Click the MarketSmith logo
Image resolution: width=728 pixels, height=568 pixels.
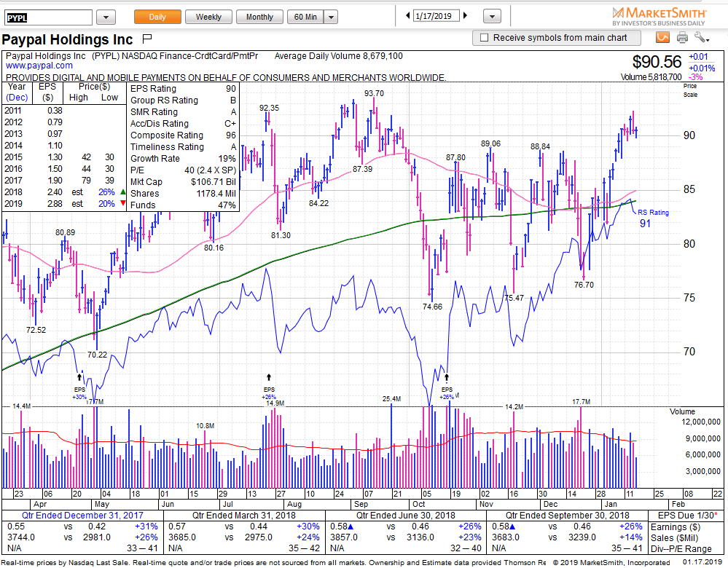point(659,16)
